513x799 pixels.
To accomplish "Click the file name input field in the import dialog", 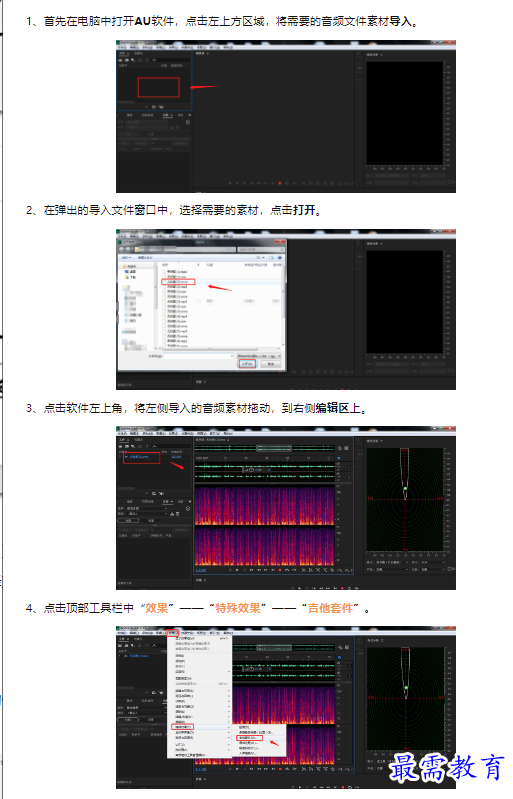I will [x=198, y=356].
